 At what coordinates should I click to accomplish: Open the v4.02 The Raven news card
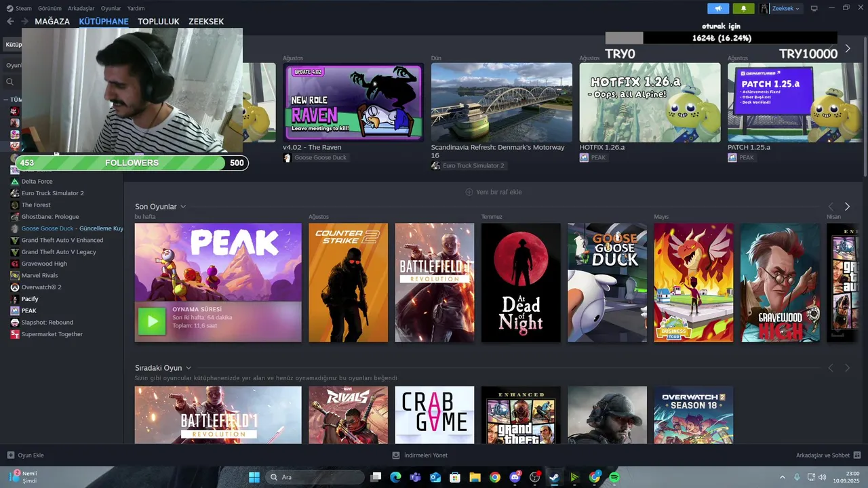click(353, 102)
